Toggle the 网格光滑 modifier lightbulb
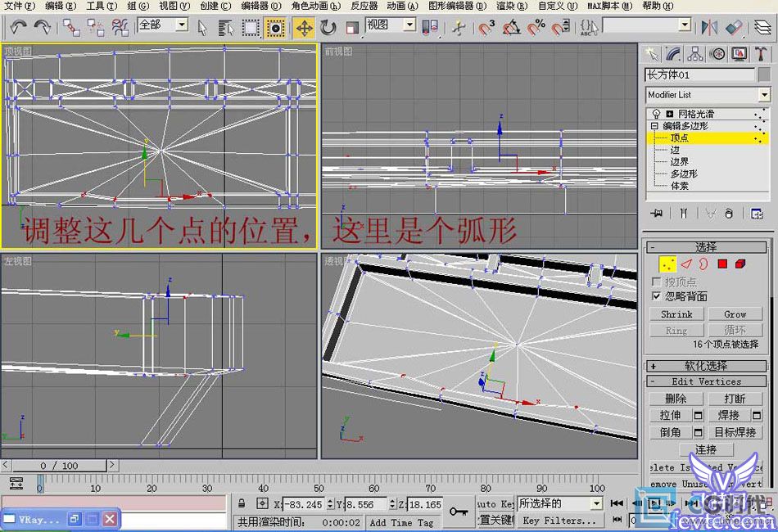The height and width of the screenshot is (532, 778). [x=656, y=114]
